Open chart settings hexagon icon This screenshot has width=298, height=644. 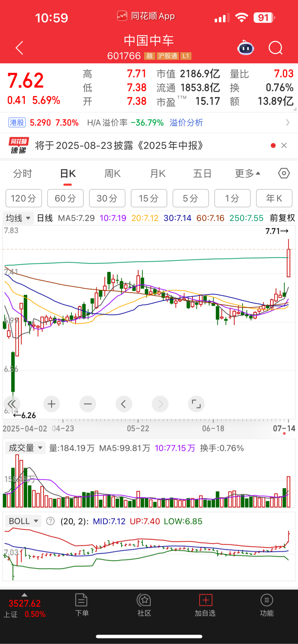click(x=284, y=174)
